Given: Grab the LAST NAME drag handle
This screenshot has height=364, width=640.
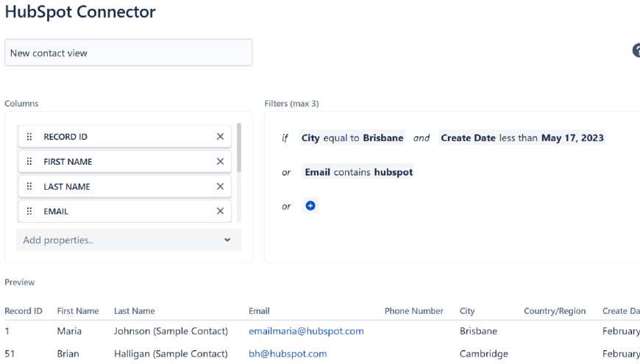Looking at the screenshot, I should 29,187.
